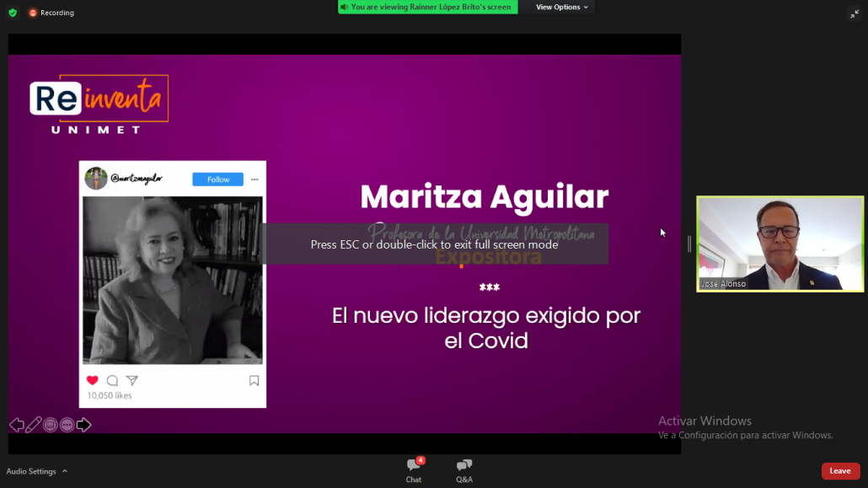Click the green encryption shield icon
This screenshot has height=488, width=868.
point(13,12)
